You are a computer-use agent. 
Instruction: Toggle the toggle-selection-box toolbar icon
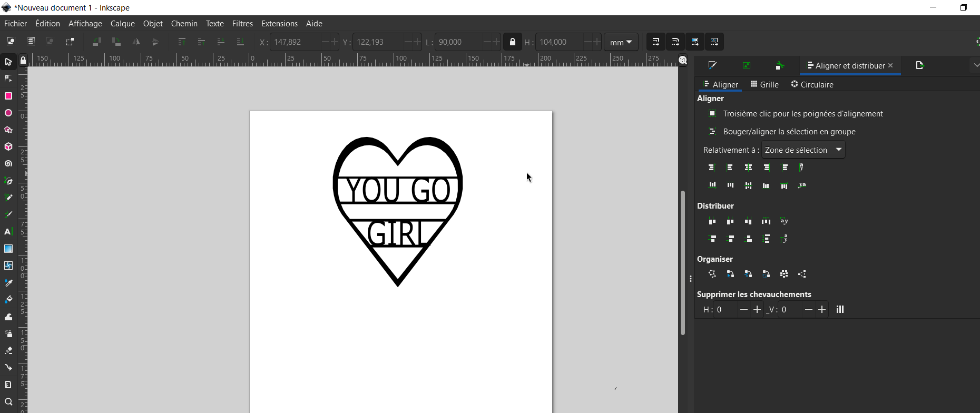[70, 42]
